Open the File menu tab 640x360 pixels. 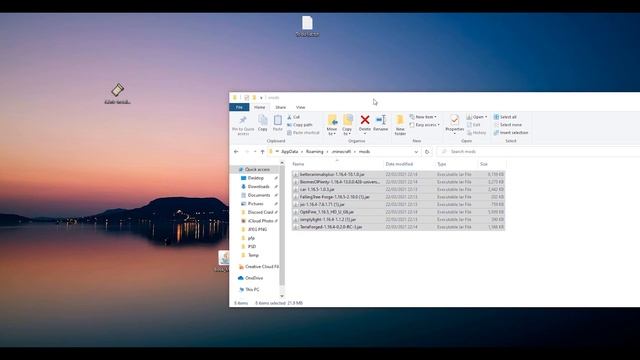click(x=239, y=107)
